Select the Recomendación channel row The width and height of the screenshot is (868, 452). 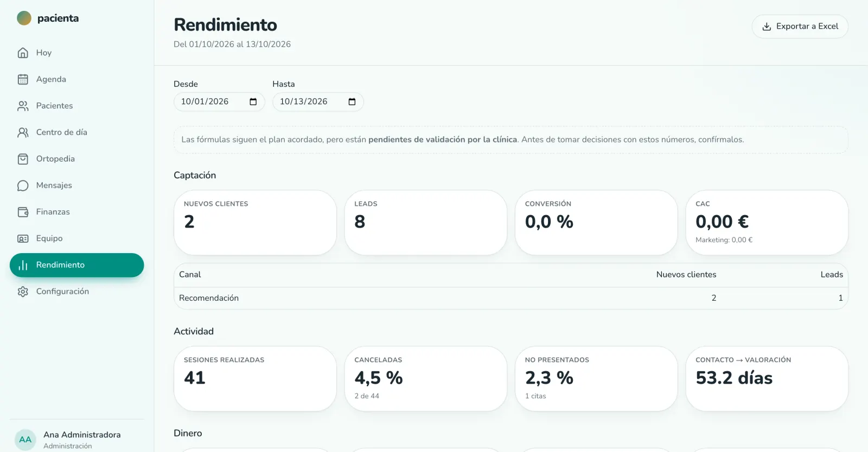click(x=511, y=298)
